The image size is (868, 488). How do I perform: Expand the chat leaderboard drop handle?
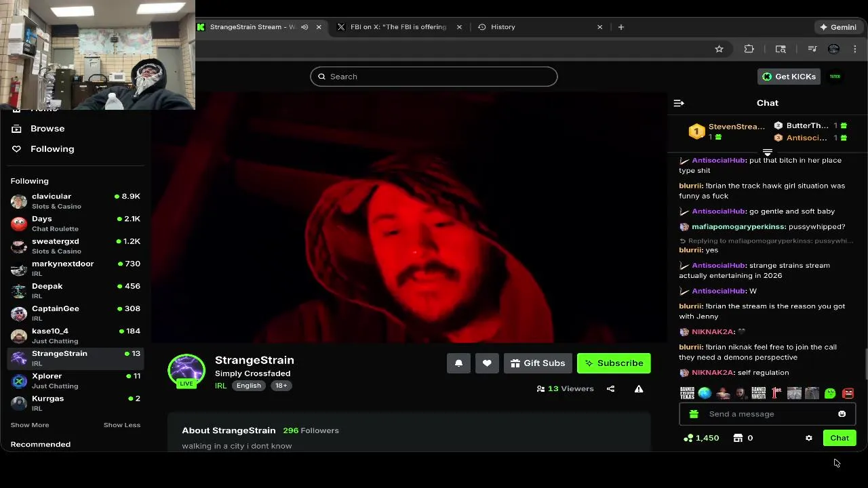coord(768,152)
